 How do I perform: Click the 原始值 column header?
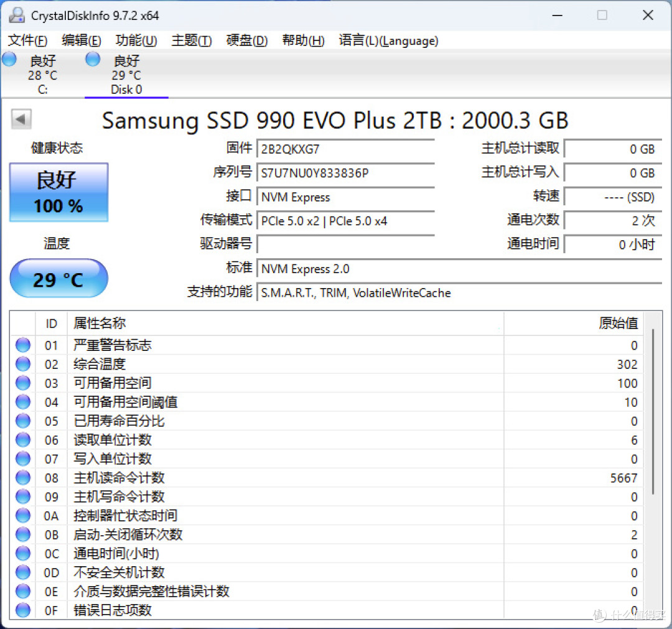click(574, 324)
